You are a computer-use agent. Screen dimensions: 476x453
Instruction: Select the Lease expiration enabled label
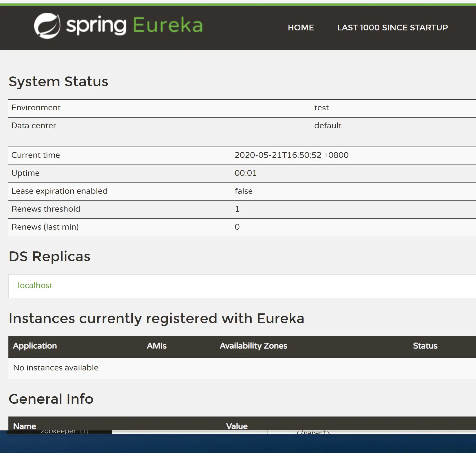point(59,191)
